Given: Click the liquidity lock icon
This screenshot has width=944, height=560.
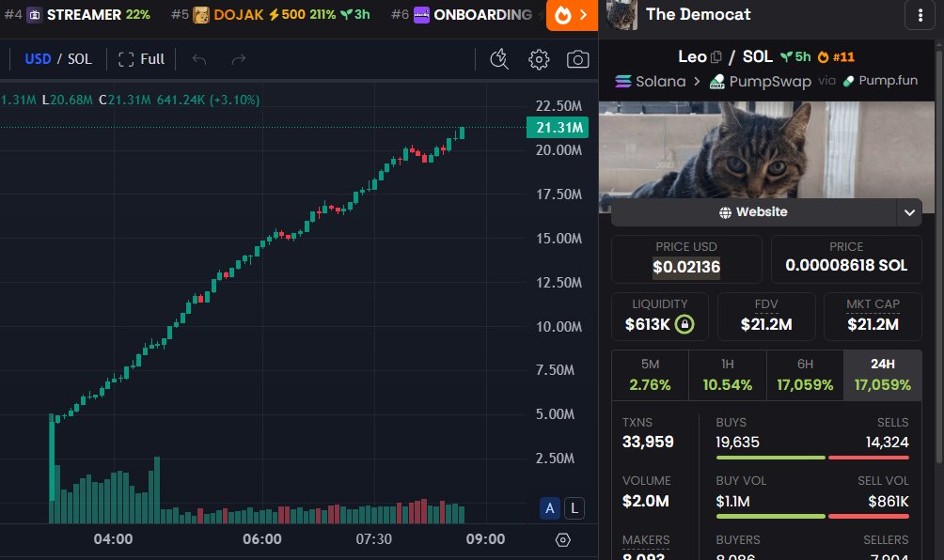Looking at the screenshot, I should (x=684, y=324).
